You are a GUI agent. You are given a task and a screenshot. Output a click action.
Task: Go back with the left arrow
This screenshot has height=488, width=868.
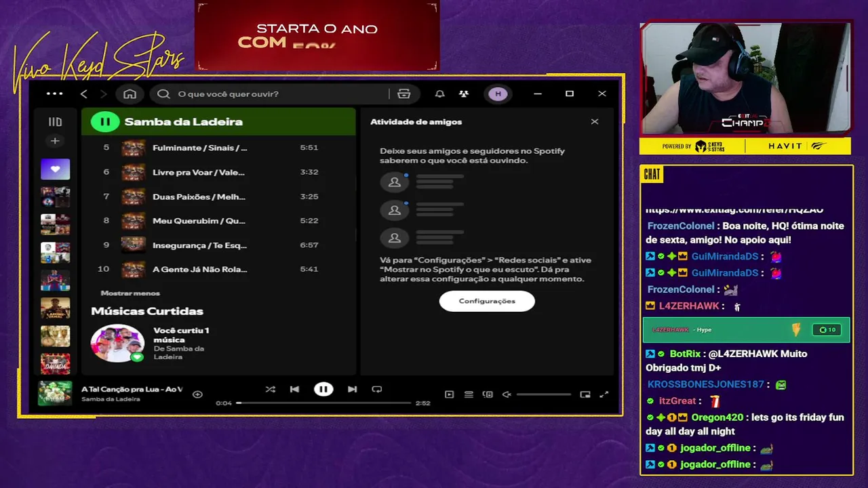[x=84, y=94]
